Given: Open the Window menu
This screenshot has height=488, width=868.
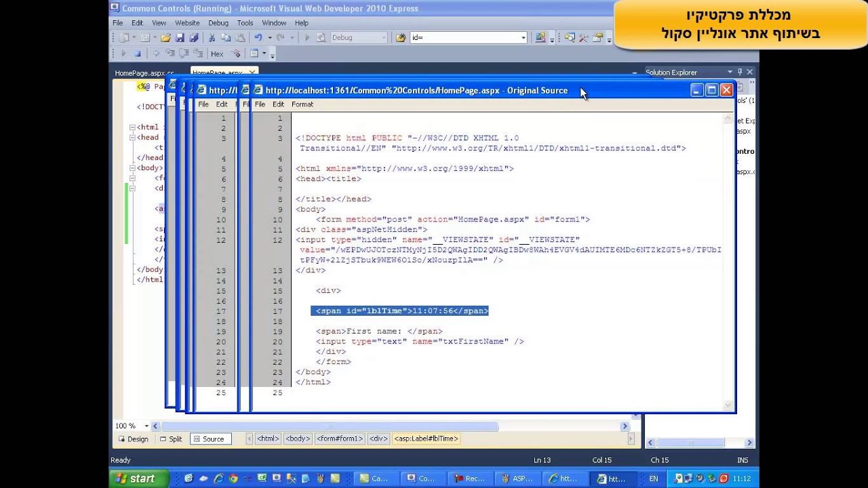Looking at the screenshot, I should [274, 22].
